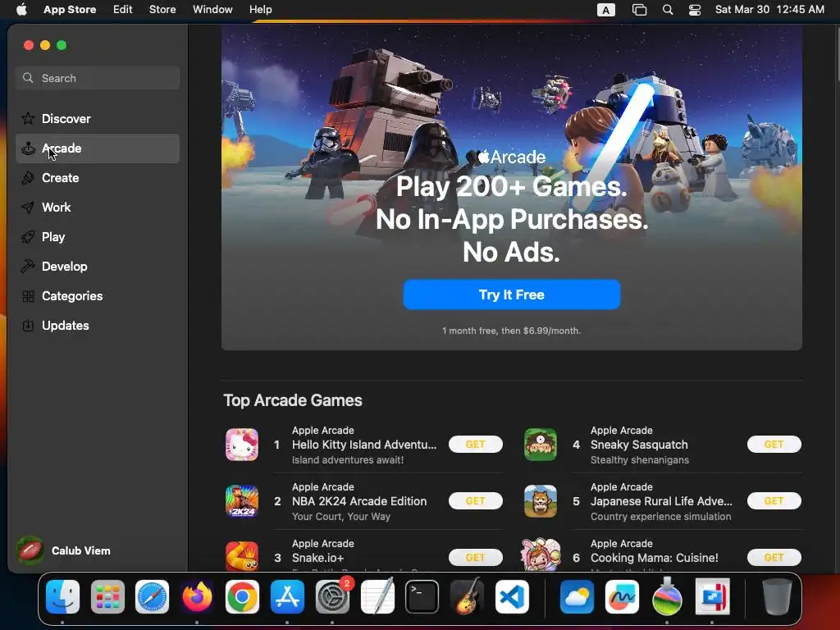Open the Help menu
840x630 pixels.
260,10
